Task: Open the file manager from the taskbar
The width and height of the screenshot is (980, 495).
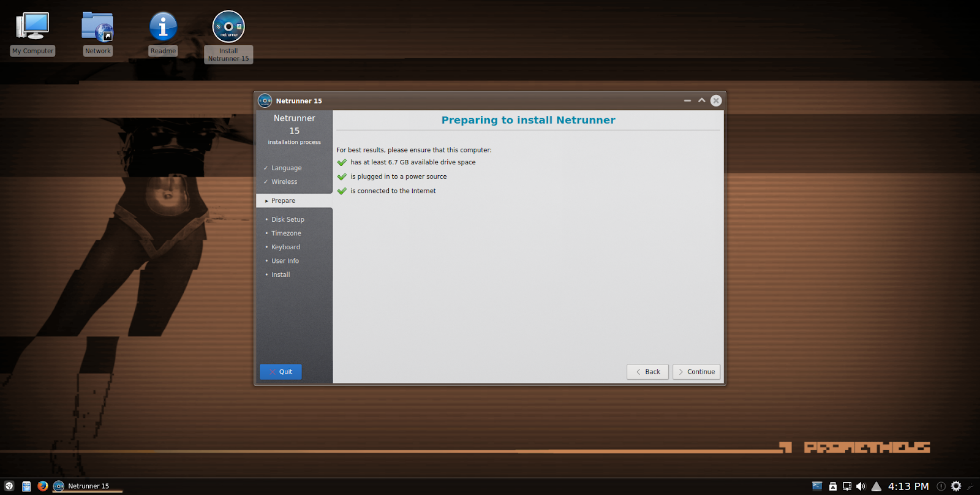Action: (26, 486)
